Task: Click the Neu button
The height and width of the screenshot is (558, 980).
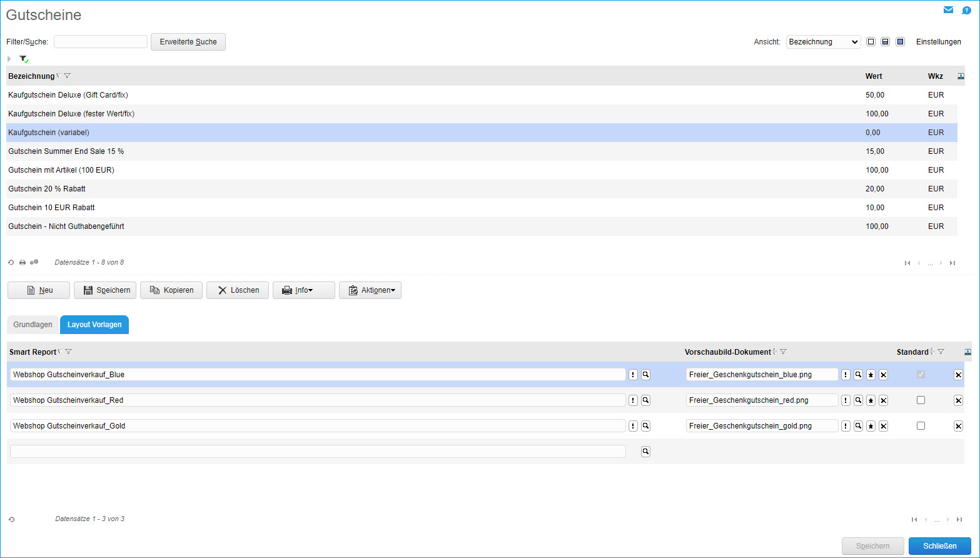Action: point(39,290)
